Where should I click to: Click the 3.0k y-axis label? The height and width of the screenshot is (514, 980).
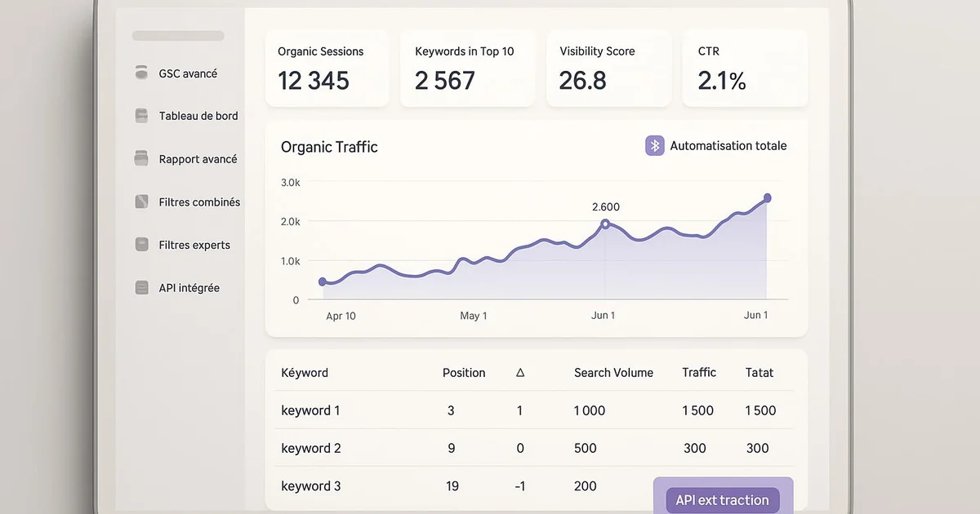tap(291, 183)
